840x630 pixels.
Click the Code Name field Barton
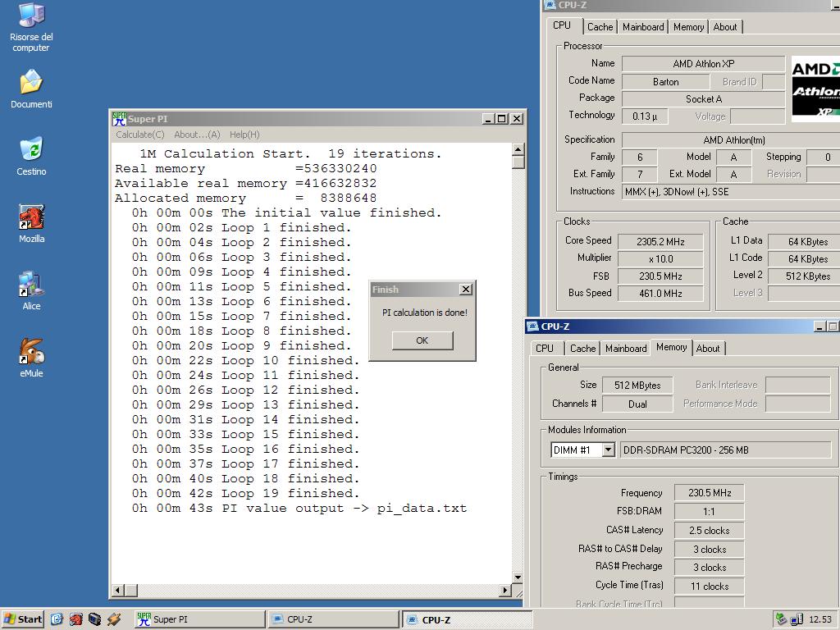pyautogui.click(x=665, y=82)
